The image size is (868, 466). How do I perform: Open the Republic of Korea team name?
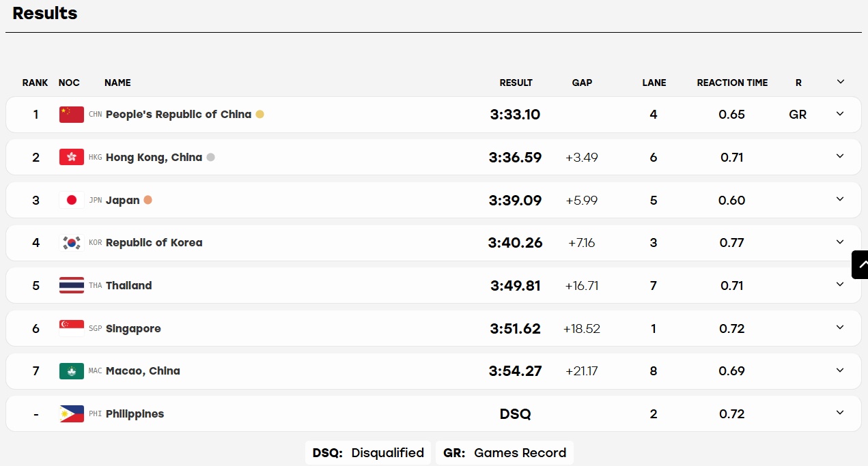pyautogui.click(x=154, y=243)
